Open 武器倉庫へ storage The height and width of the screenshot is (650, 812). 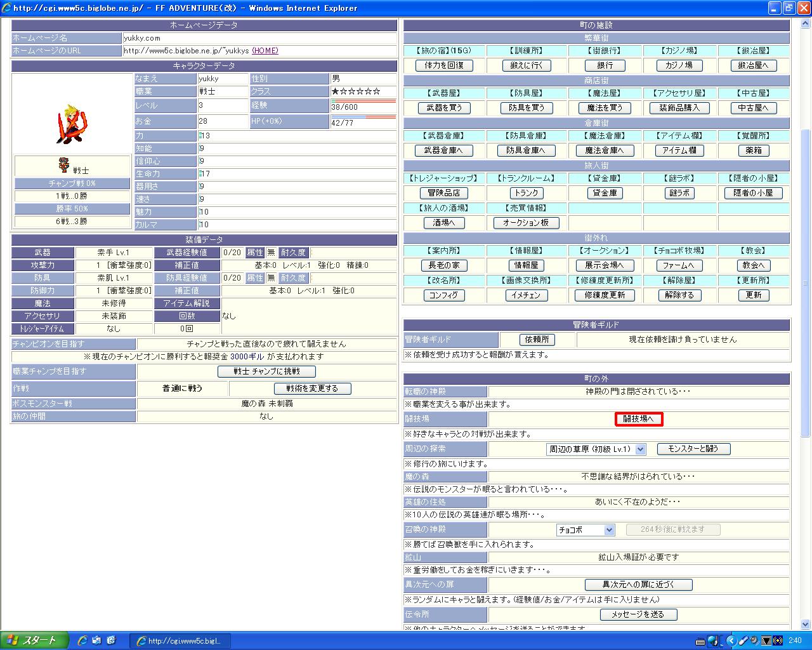coord(444,150)
